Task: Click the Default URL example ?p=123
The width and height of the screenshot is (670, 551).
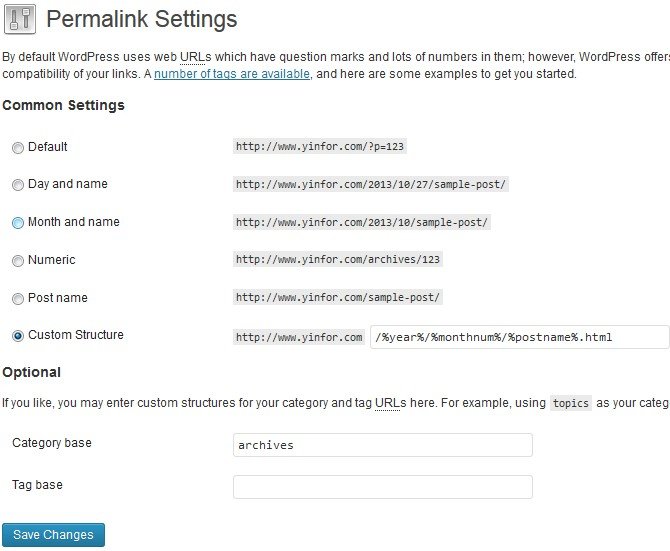Action: pos(320,147)
